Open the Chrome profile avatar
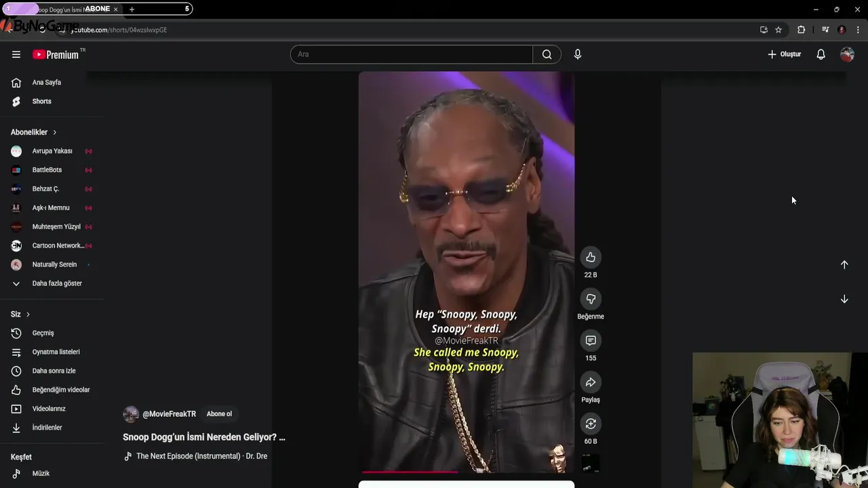This screenshot has width=868, height=488. (842, 30)
